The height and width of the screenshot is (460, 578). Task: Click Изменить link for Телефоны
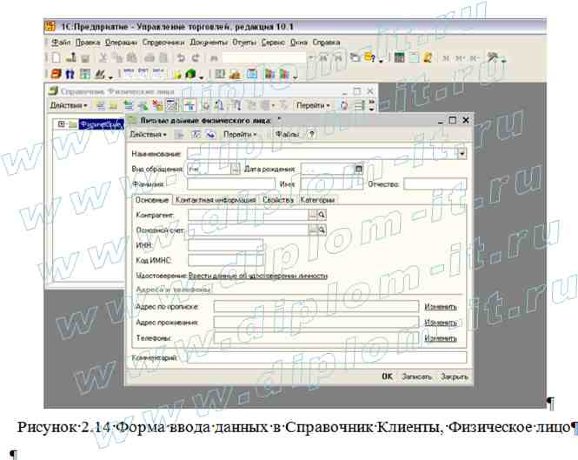[x=441, y=338]
